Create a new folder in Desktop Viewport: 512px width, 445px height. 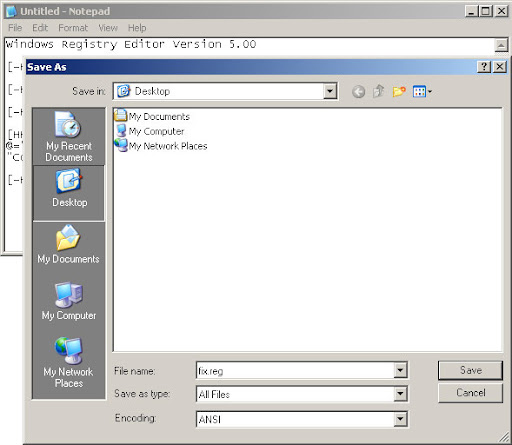[x=399, y=91]
